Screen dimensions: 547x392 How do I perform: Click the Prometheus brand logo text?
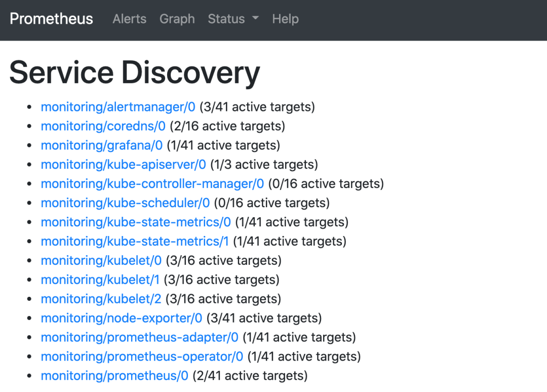pyautogui.click(x=51, y=19)
